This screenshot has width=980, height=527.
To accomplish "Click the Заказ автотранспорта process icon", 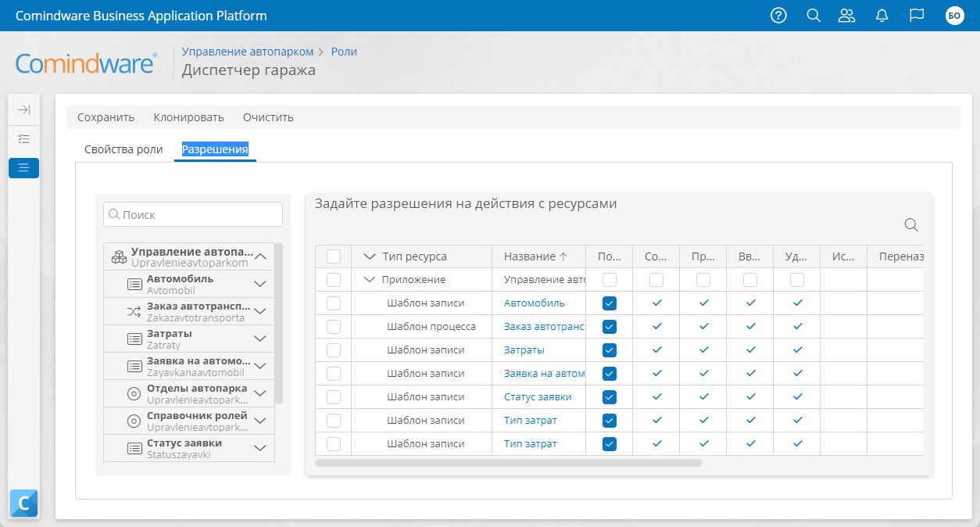I will (134, 312).
